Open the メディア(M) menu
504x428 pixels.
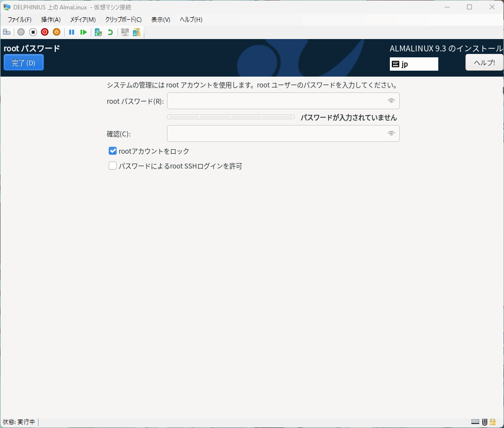coord(83,20)
